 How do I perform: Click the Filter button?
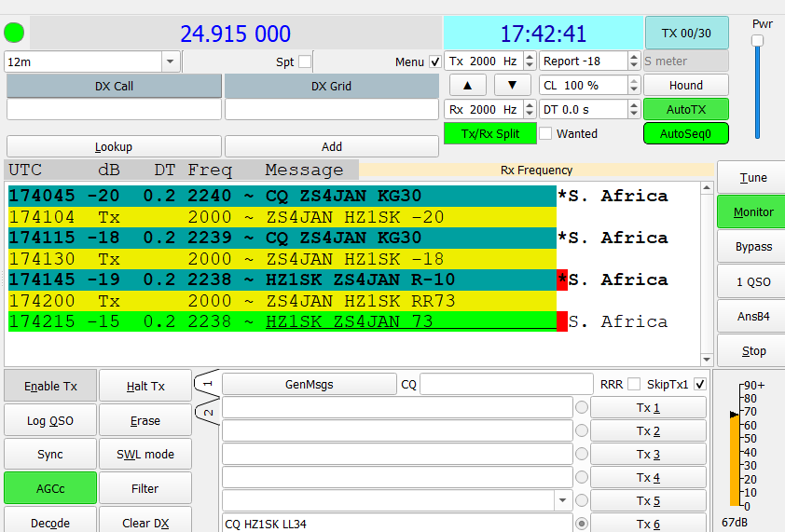tap(145, 488)
